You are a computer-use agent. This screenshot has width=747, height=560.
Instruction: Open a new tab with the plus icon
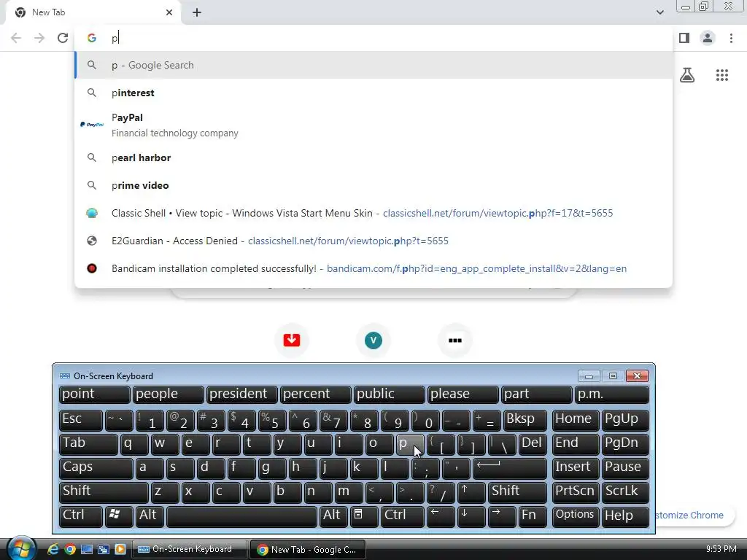(x=197, y=12)
